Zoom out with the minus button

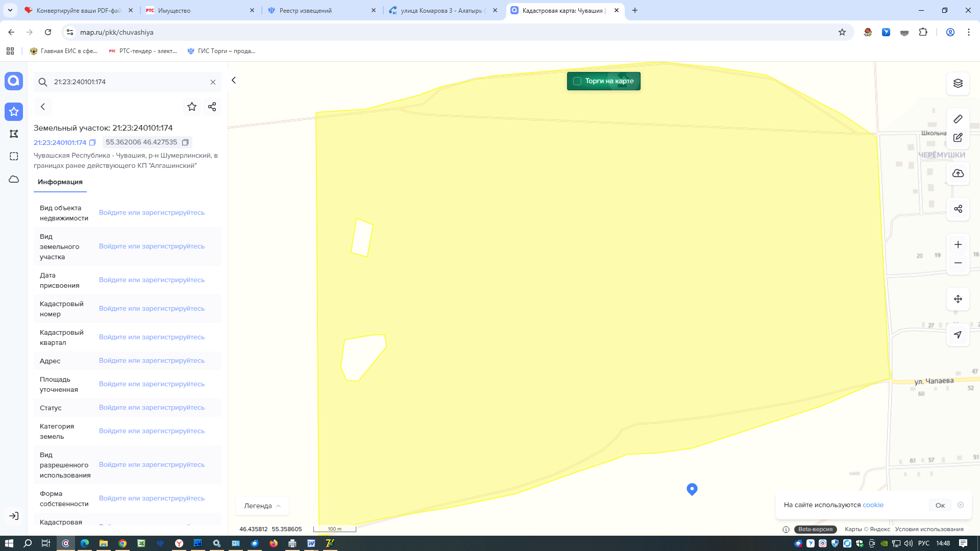click(958, 263)
